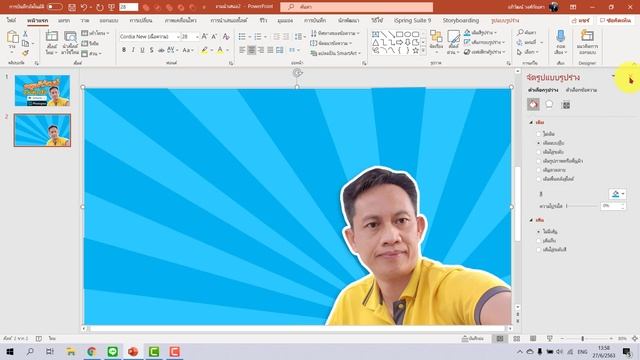Select the Size & Properties pane icon

click(x=566, y=105)
